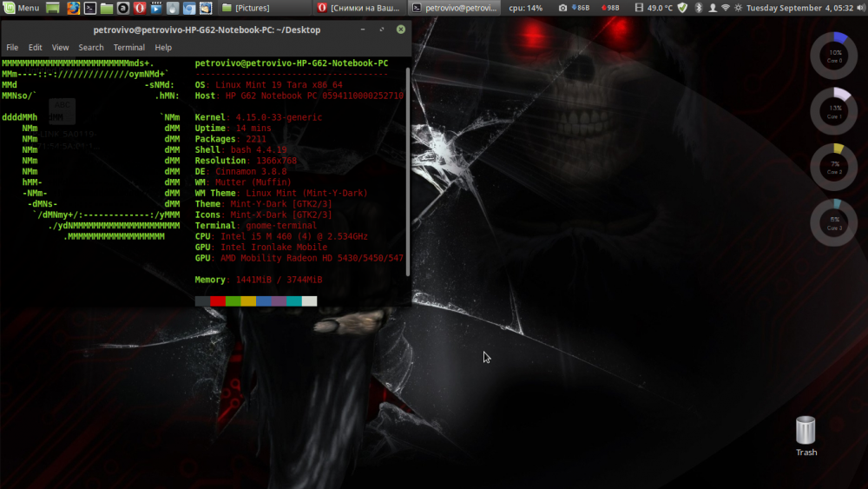
Task: Click the black circle 'a' launcher icon
Action: (x=123, y=8)
